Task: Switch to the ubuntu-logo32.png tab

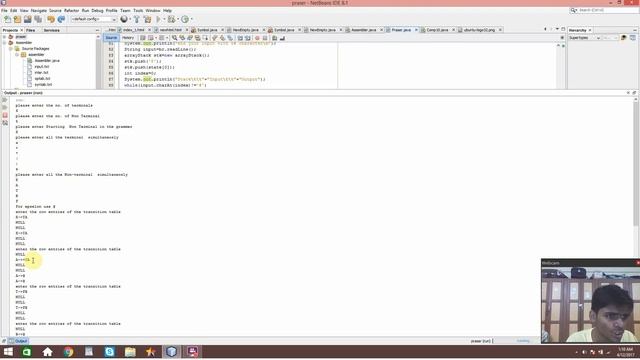Action: click(x=478, y=30)
